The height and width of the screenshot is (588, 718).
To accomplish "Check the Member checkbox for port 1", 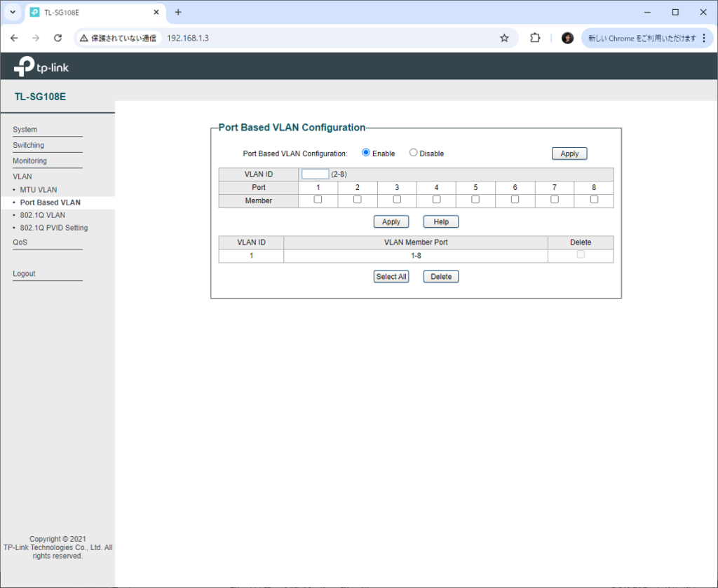I will (x=318, y=200).
